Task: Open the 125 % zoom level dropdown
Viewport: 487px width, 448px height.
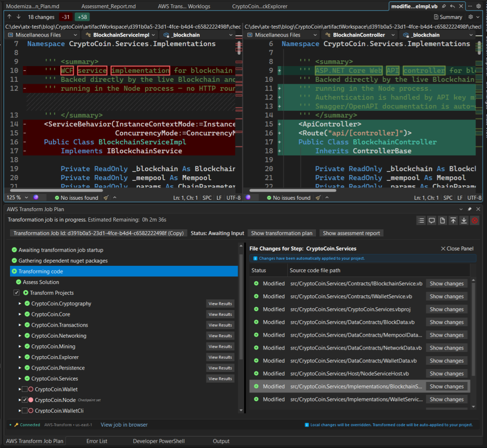Action: (18, 197)
